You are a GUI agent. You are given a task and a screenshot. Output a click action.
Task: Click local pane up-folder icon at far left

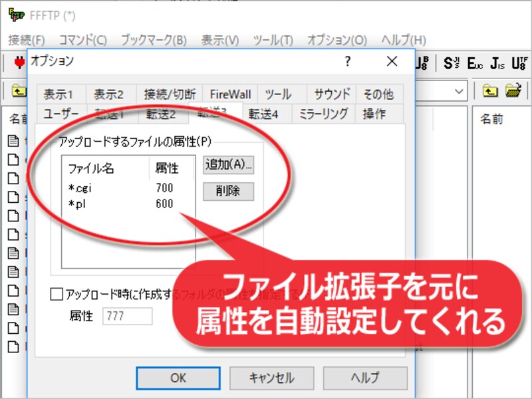[x=19, y=91]
